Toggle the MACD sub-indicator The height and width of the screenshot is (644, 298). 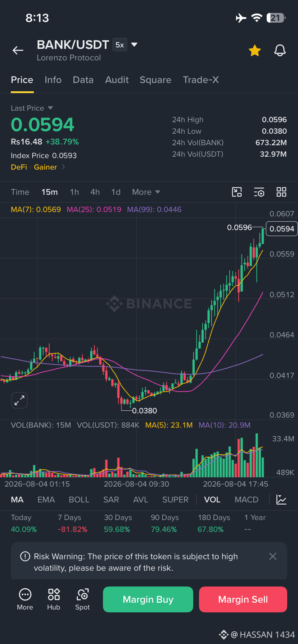247,500
